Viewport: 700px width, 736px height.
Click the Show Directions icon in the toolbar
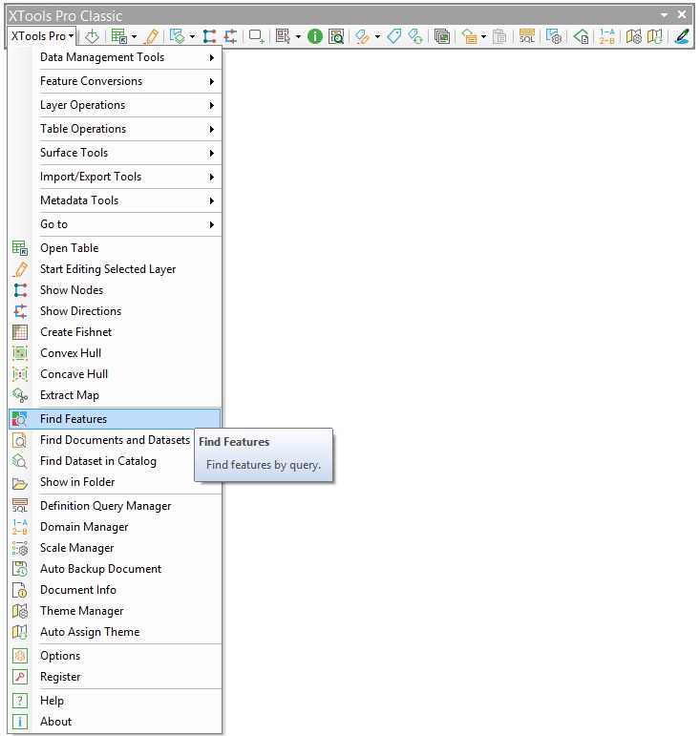point(230,36)
